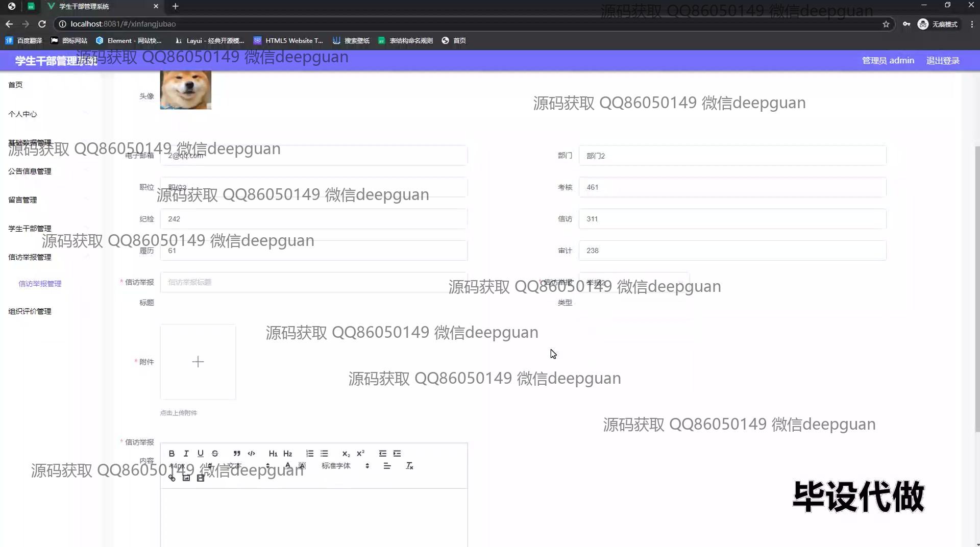This screenshot has height=547, width=980.
Task: Reload the page with the refresh icon
Action: (42, 24)
